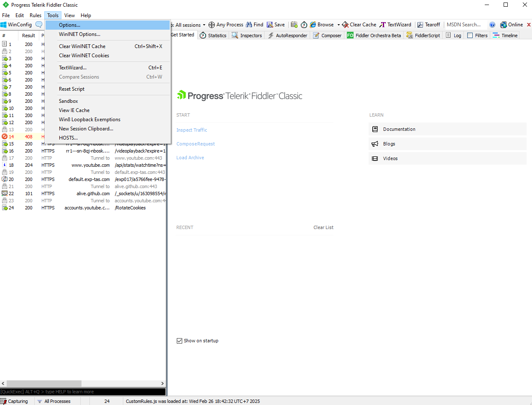The height and width of the screenshot is (405, 532).
Task: Click scroll right arrow of session list
Action: [x=163, y=383]
